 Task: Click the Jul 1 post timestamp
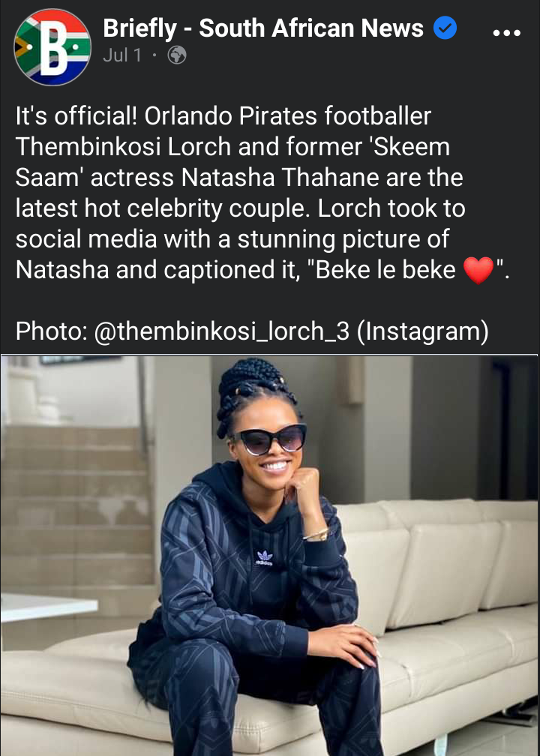[122, 55]
